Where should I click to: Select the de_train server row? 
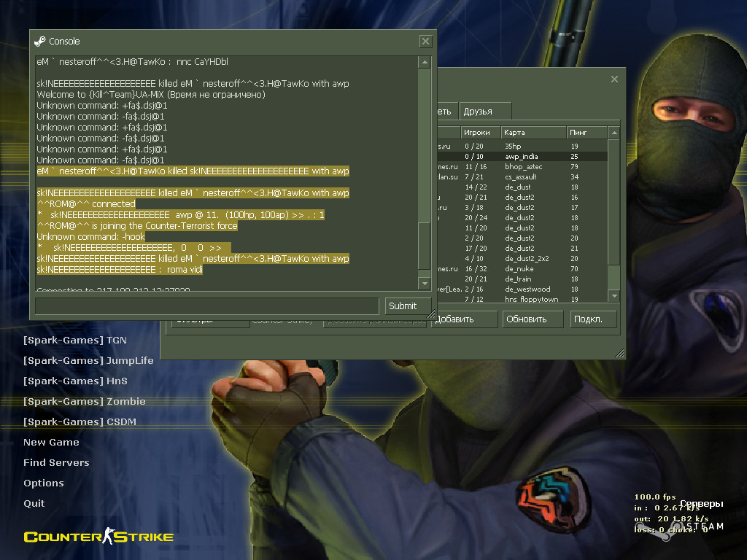tap(522, 279)
